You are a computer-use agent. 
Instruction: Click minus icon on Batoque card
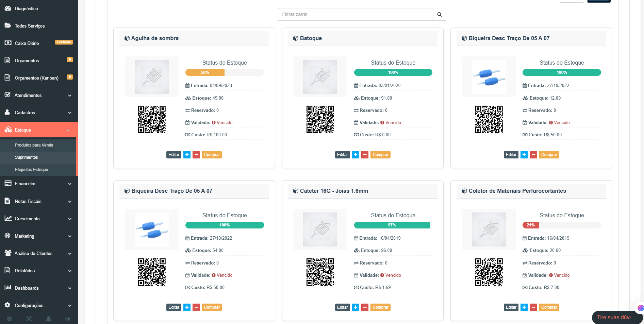tap(365, 155)
